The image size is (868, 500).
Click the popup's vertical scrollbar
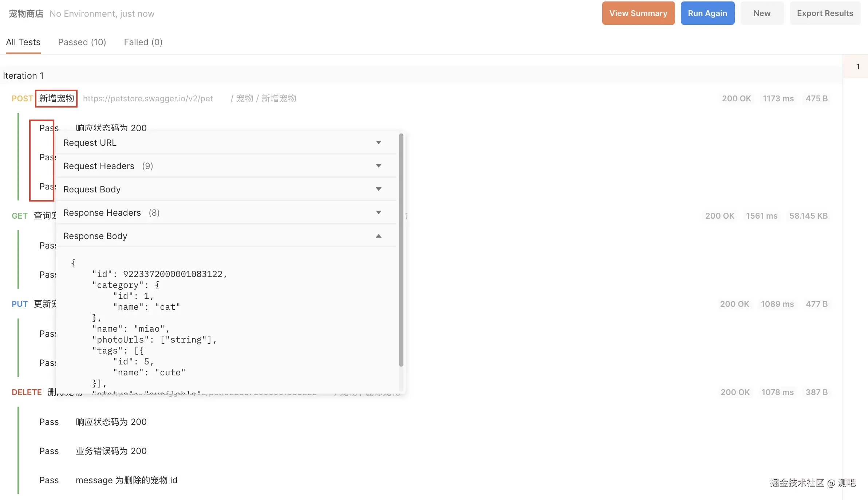[401, 250]
